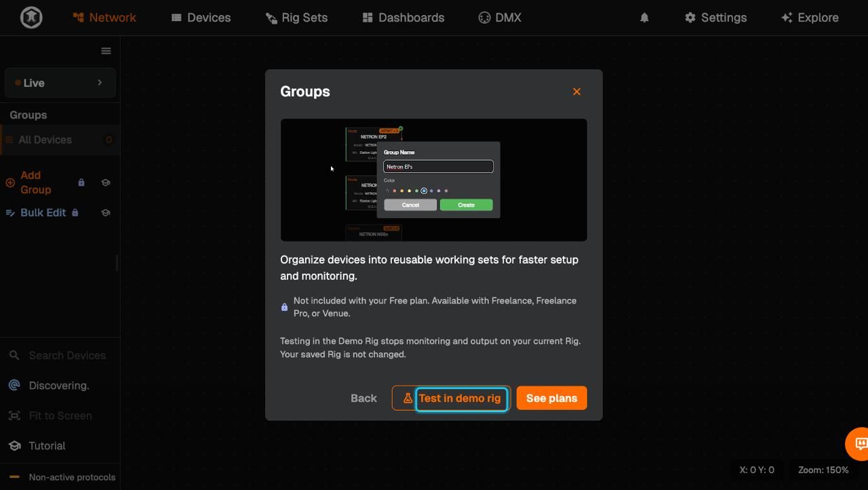Viewport: 868px width, 490px height.
Task: Open the Dashboards tab
Action: tap(403, 18)
